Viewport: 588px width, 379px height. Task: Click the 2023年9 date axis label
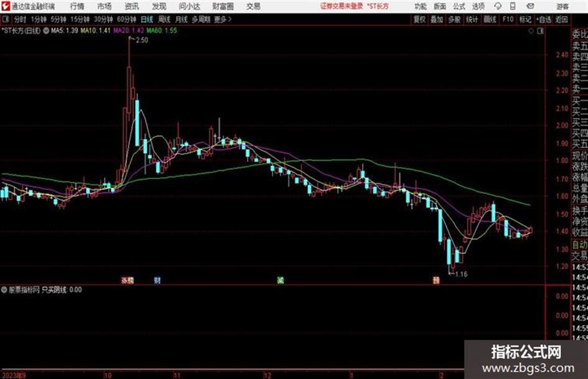click(14, 375)
